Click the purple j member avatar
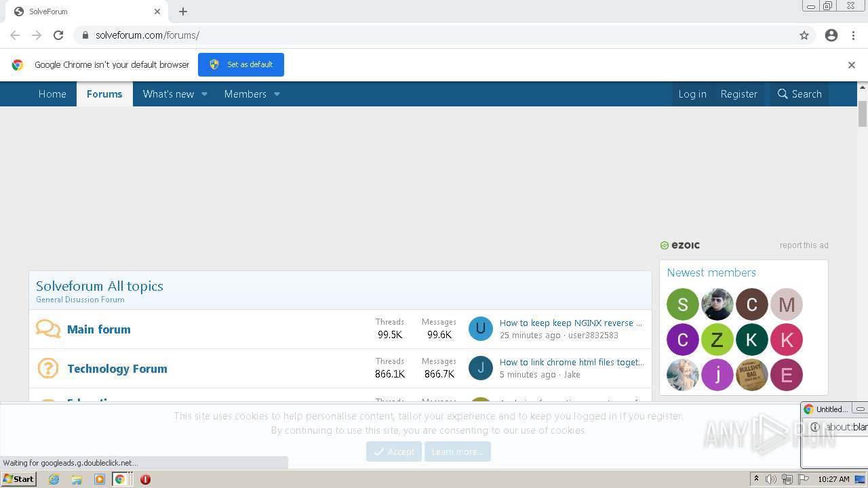Image resolution: width=868 pixels, height=488 pixels. coord(717,375)
